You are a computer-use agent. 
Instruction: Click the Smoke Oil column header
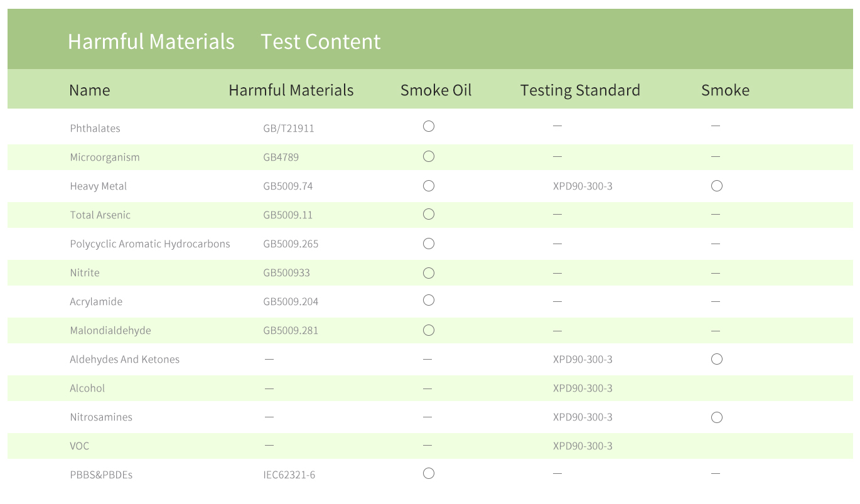(x=436, y=90)
